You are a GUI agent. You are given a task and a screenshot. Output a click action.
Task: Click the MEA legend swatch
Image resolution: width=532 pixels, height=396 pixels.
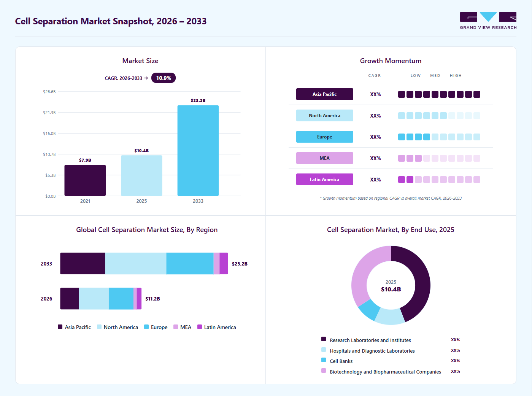(176, 327)
